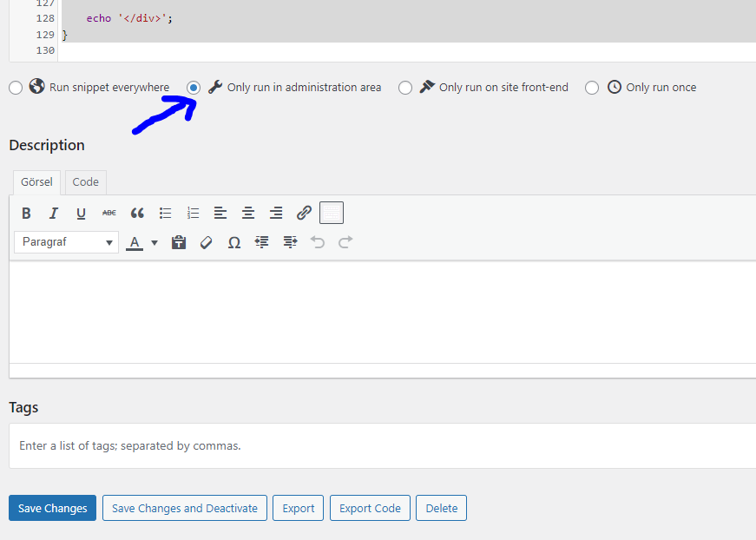This screenshot has width=756, height=540.
Task: Undo last edit in description
Action: click(318, 242)
